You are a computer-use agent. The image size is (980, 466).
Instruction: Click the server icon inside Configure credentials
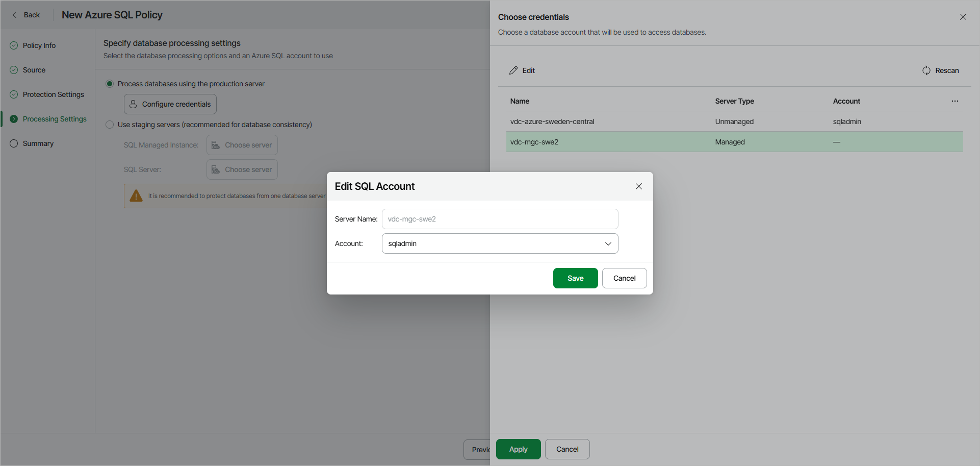[x=133, y=104]
